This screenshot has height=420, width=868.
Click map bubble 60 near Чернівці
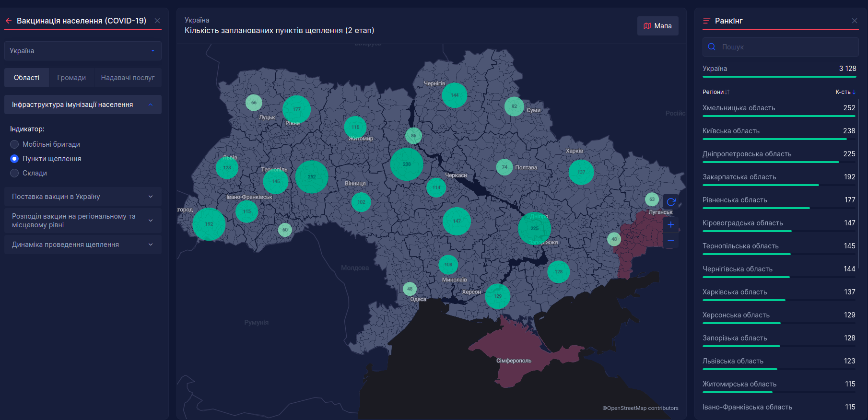285,230
